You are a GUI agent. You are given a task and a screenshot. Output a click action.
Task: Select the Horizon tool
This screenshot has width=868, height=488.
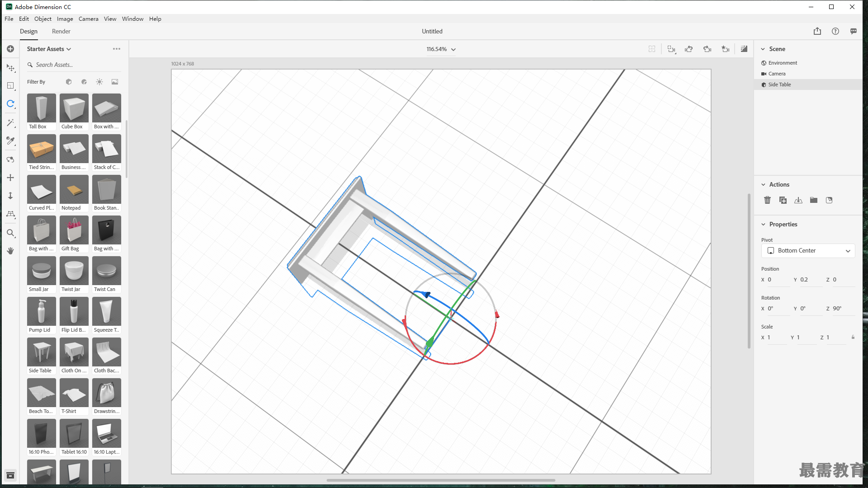[x=10, y=214]
